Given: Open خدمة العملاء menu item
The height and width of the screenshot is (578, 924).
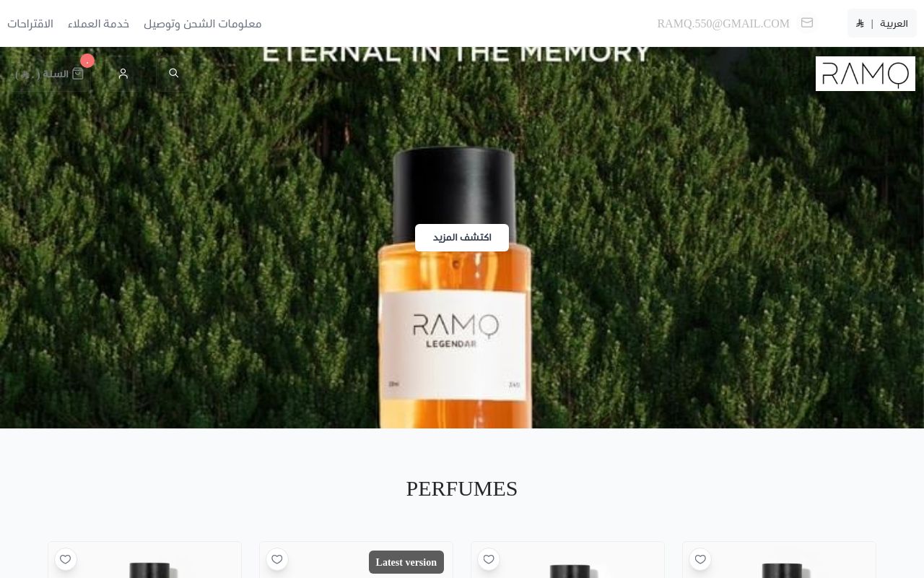Looking at the screenshot, I should [x=98, y=23].
